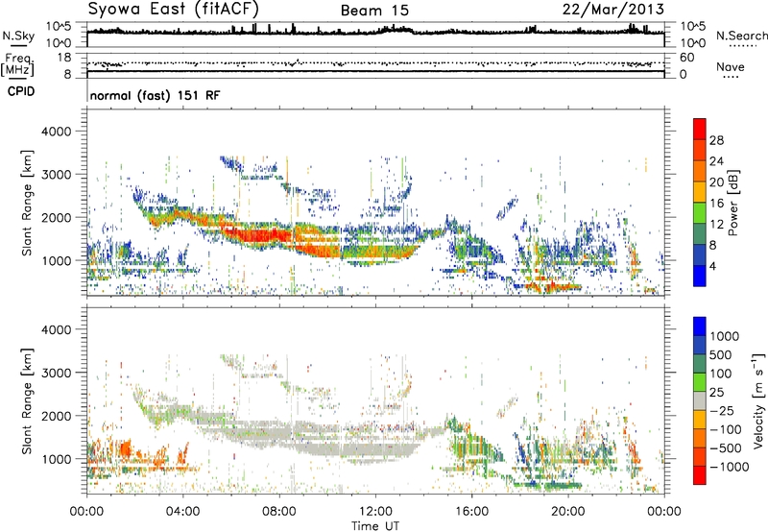Click the 'Time UT' axis label
The image size is (768, 532).
[x=375, y=525]
